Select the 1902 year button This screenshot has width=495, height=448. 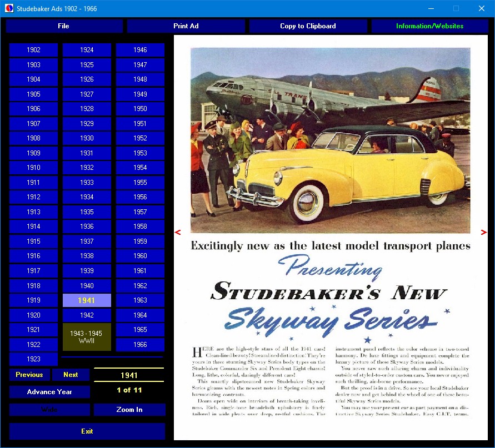click(33, 50)
